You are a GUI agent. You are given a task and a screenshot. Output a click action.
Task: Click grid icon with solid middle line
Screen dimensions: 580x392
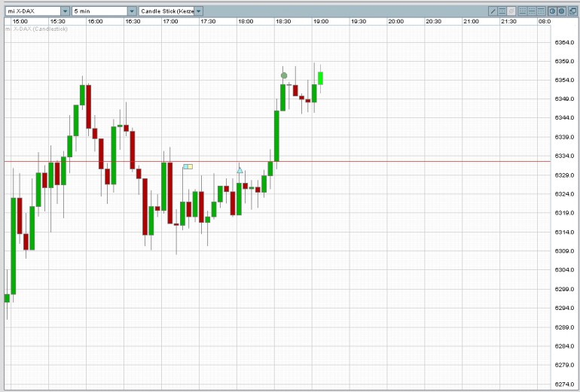[x=532, y=11]
